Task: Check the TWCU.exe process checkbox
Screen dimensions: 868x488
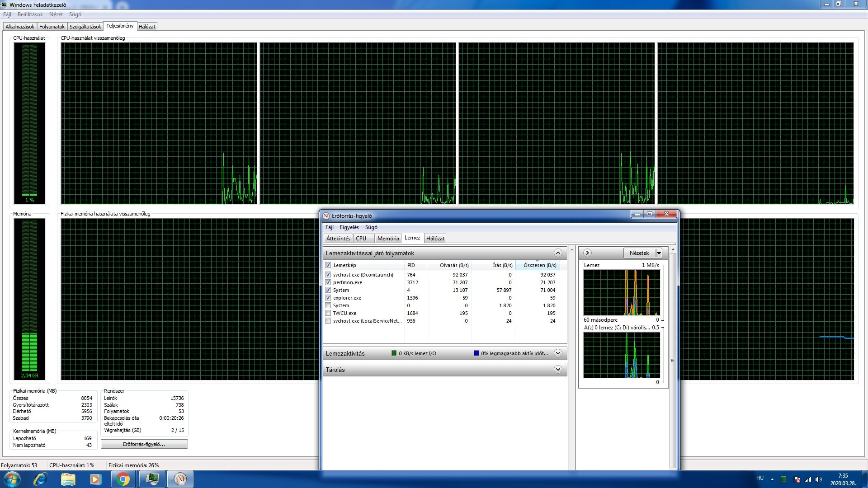Action: coord(328,313)
